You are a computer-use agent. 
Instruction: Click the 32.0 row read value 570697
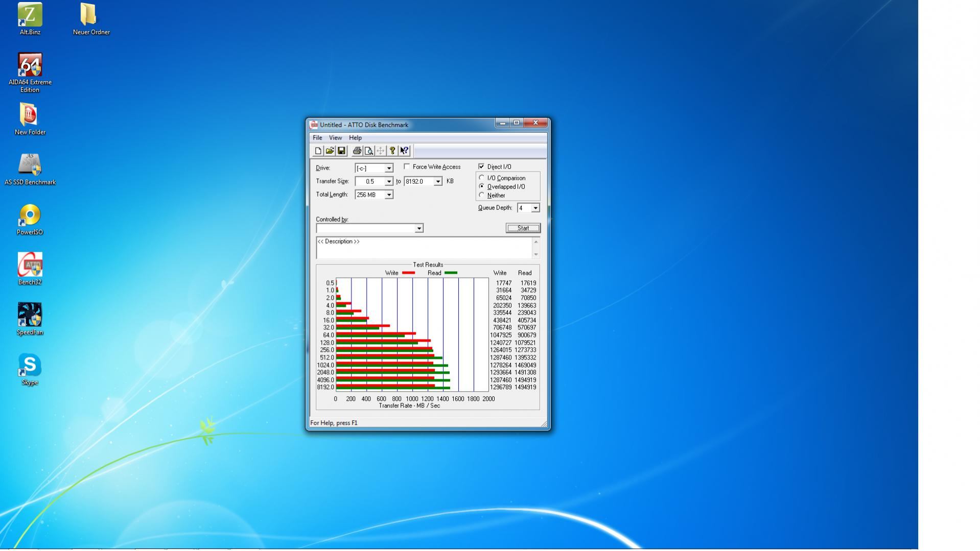[x=527, y=328]
